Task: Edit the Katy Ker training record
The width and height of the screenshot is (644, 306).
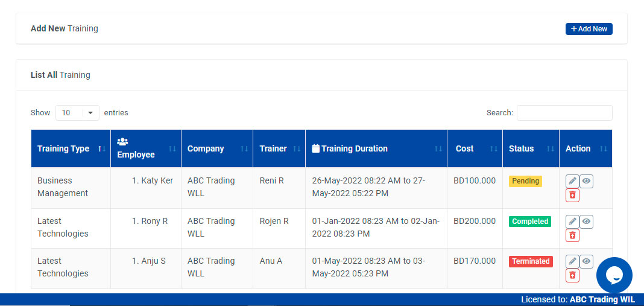Action: point(572,181)
